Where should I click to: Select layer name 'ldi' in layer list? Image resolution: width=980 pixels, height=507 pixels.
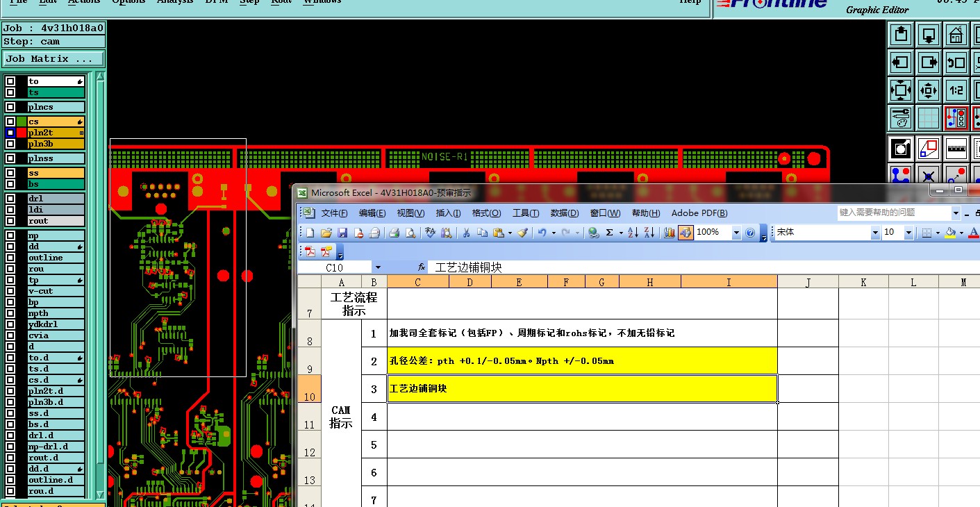(x=56, y=210)
